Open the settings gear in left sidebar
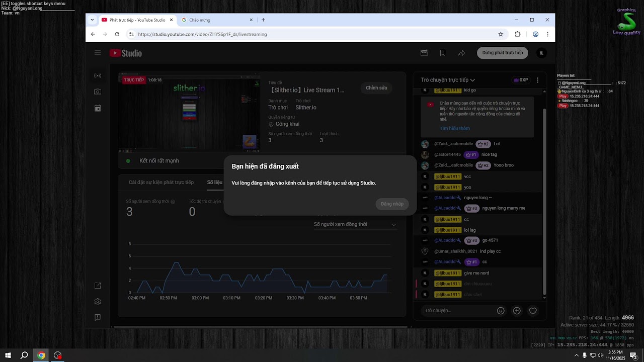This screenshot has height=362, width=644. [98, 302]
